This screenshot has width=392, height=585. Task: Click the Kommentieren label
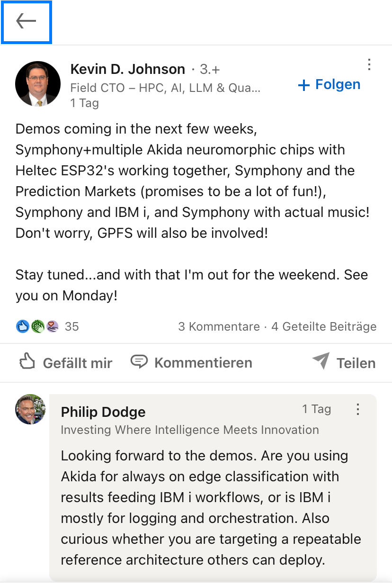click(x=203, y=363)
